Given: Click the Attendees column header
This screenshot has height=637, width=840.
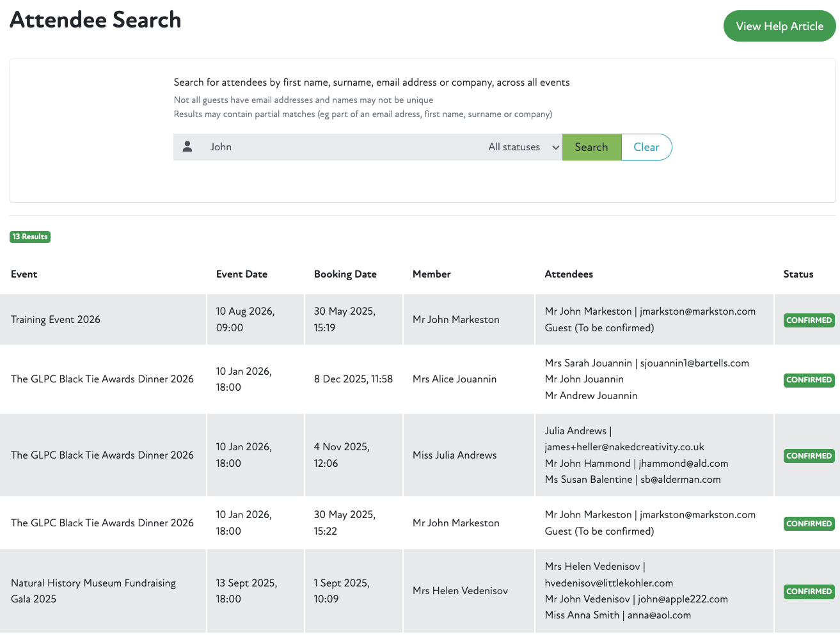Looking at the screenshot, I should click(x=568, y=274).
